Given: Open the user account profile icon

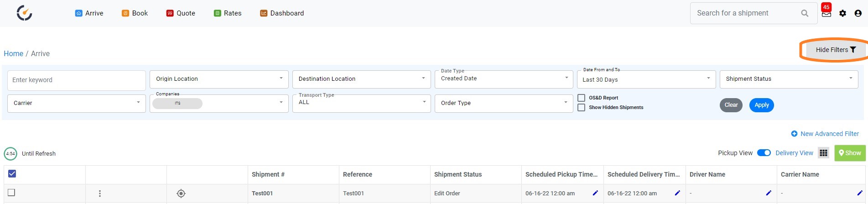Looking at the screenshot, I should pyautogui.click(x=858, y=13).
